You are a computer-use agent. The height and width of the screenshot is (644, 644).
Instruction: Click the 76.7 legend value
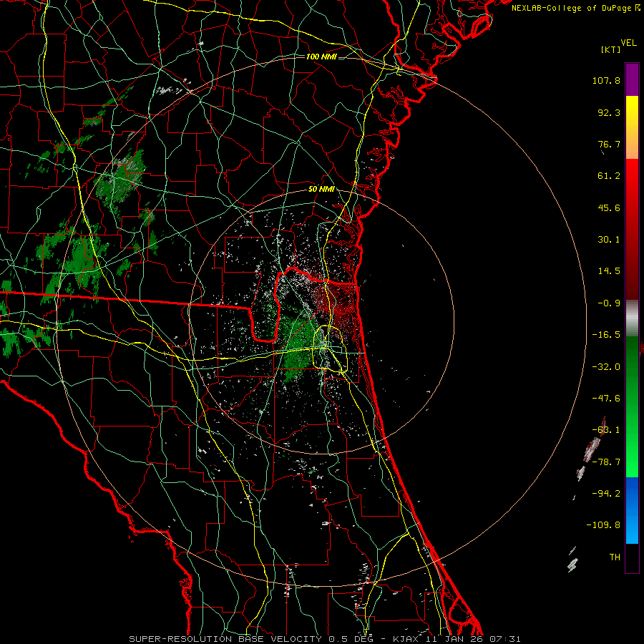609,144
